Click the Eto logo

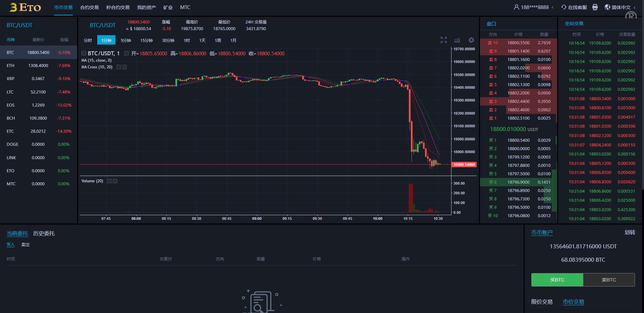click(25, 7)
